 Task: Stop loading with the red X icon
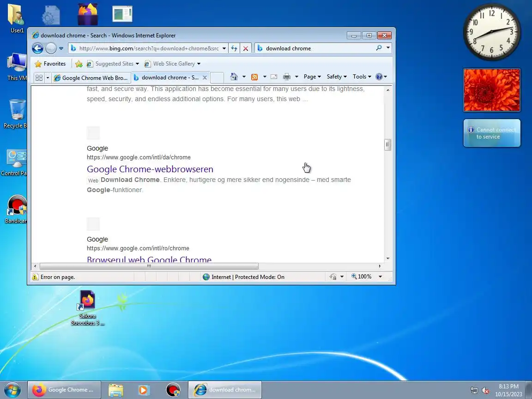(246, 48)
